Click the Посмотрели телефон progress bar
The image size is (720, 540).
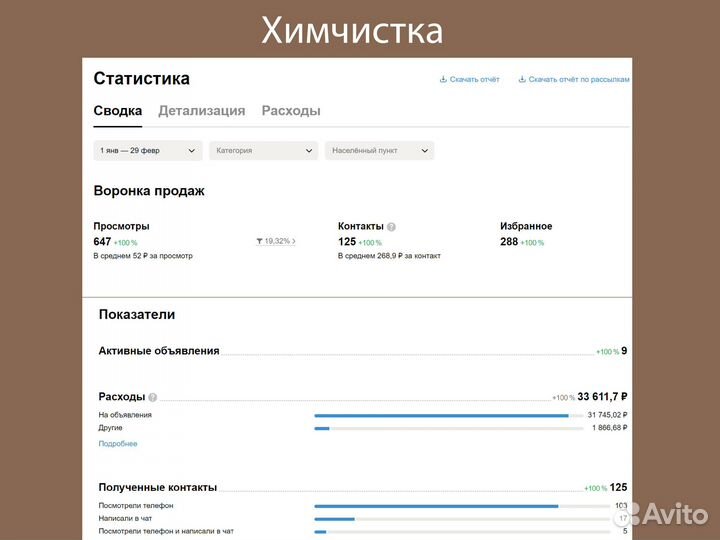[461, 506]
